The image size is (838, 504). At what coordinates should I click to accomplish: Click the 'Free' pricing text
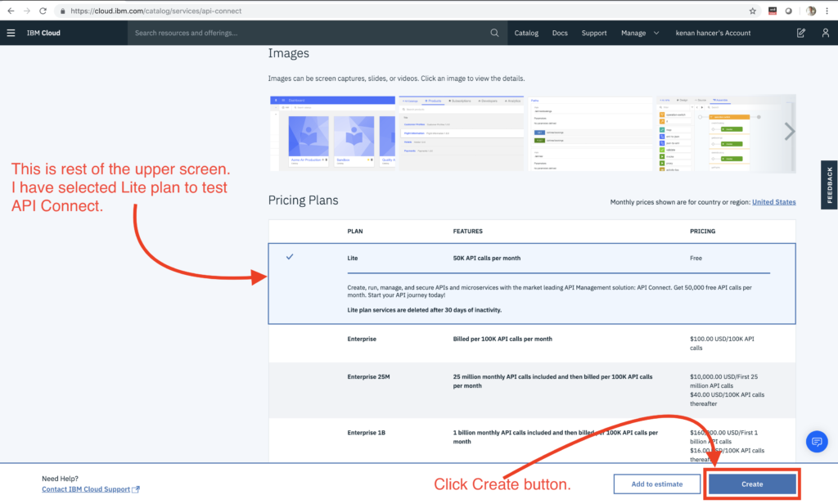pos(696,259)
